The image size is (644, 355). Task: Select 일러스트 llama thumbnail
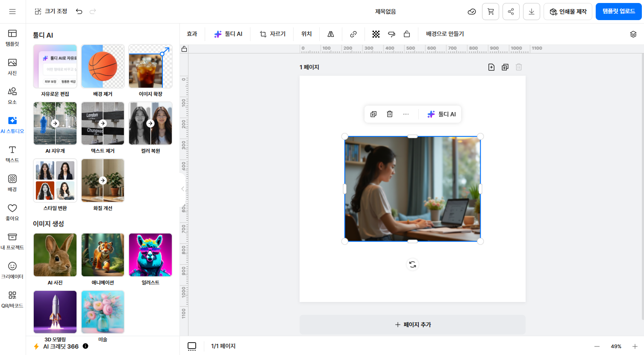[x=150, y=255]
